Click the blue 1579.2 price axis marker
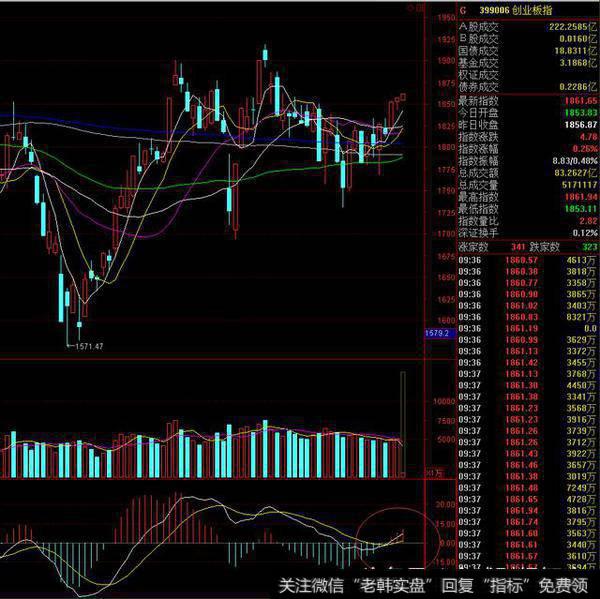Image resolution: width=600 pixels, height=599 pixels. (x=440, y=333)
